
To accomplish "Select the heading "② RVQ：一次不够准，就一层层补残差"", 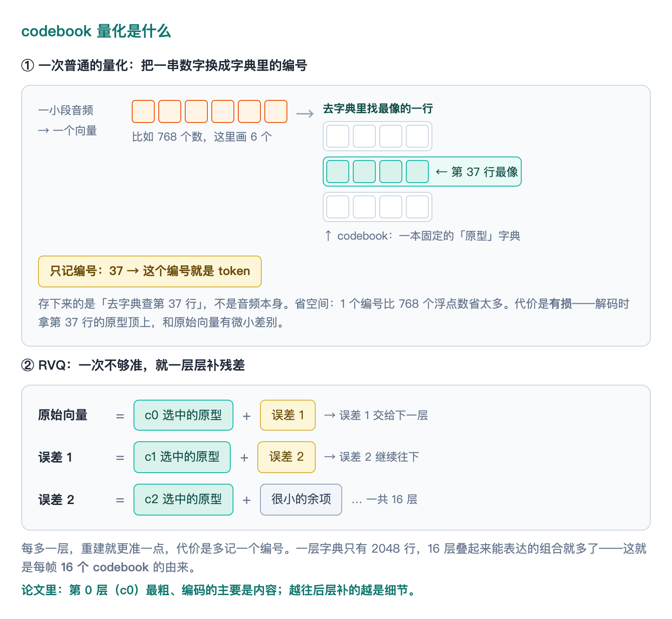I will tap(133, 365).
